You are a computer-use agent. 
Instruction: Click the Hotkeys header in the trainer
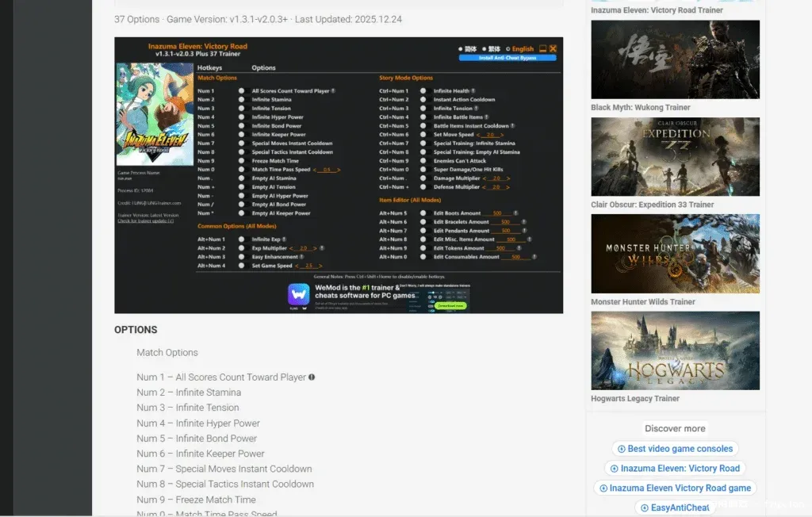coord(209,68)
